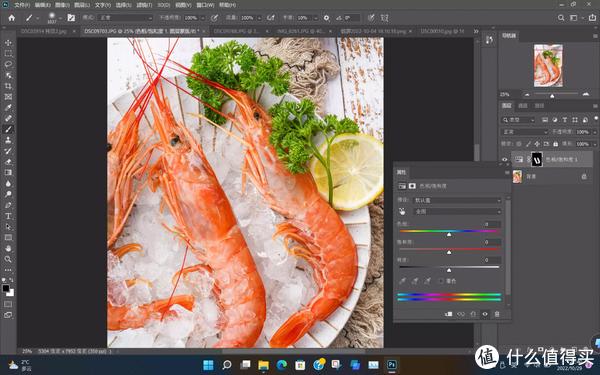Switch to the DSC09703.JPG document tab
Image resolution: width=600 pixels, height=375 pixels.
[142, 31]
